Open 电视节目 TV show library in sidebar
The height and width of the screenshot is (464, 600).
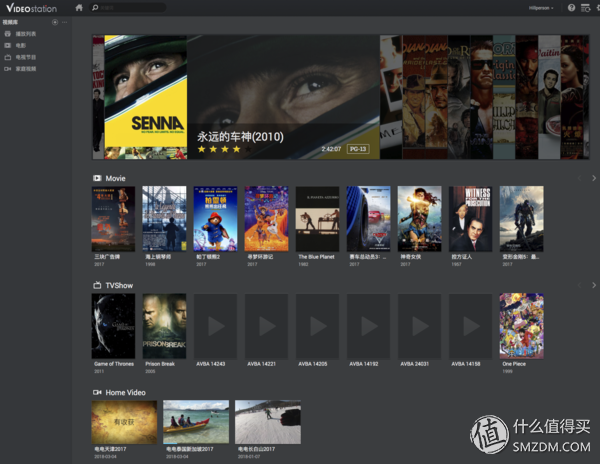26,57
